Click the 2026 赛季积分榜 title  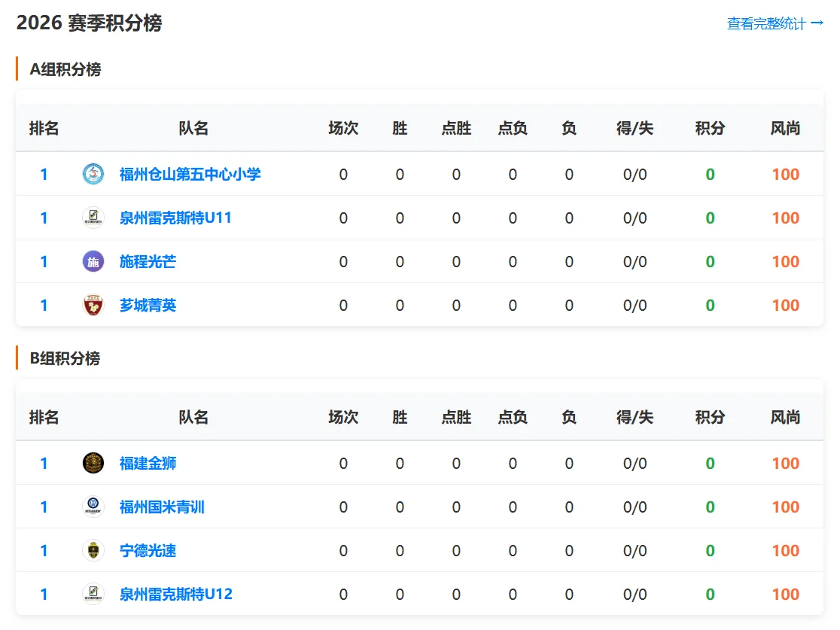tap(90, 23)
